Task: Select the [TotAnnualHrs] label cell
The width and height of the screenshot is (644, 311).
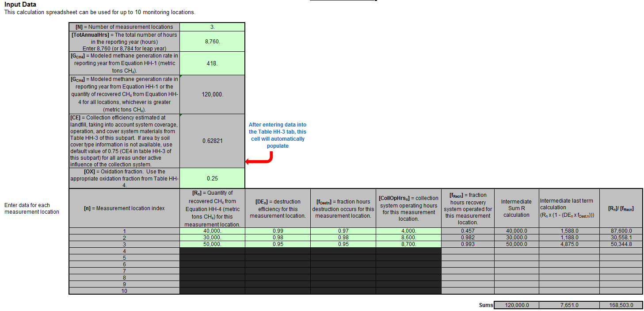Action: point(124,42)
